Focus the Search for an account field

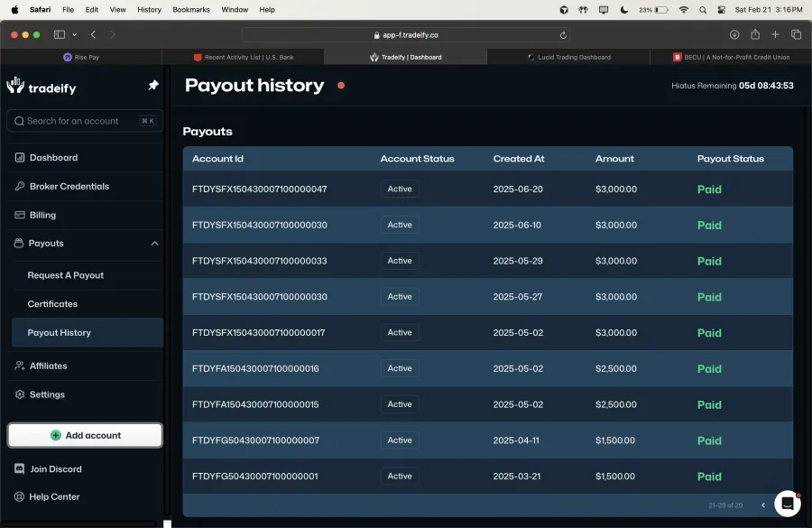[85, 121]
